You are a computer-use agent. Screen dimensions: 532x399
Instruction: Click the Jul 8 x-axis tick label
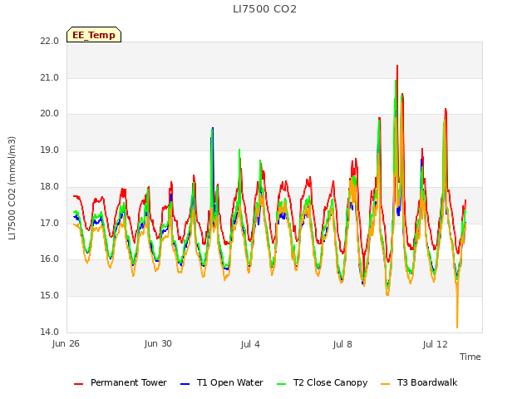click(x=342, y=344)
